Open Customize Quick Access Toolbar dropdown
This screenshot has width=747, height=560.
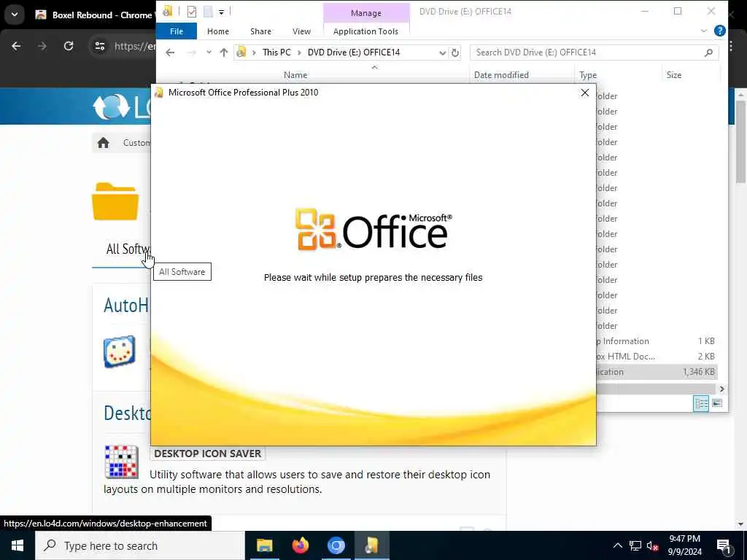pos(222,12)
